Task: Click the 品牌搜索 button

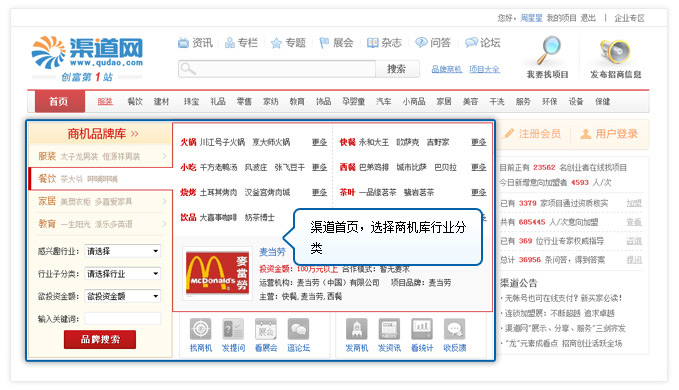Action: point(100,339)
